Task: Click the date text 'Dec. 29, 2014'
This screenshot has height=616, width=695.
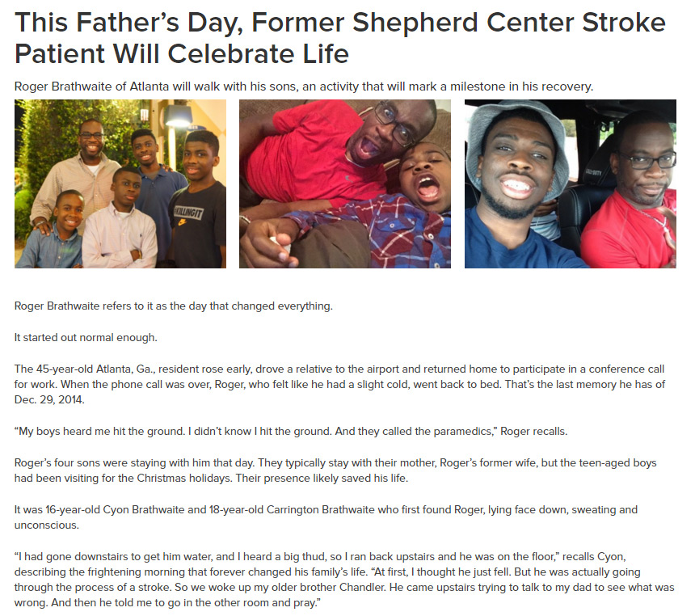Action: (x=48, y=400)
